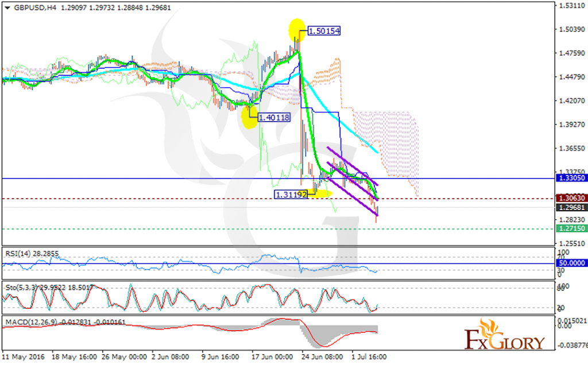Click the RSI 50.0000 level tag

click(571, 263)
